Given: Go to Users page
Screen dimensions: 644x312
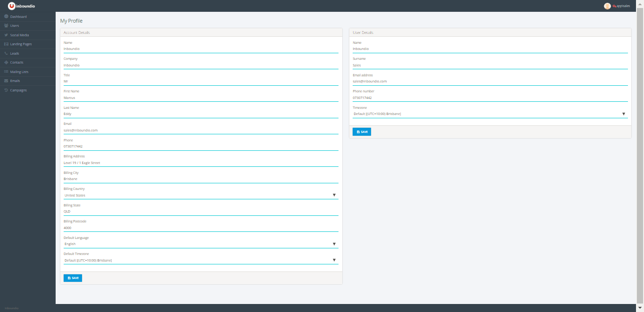Looking at the screenshot, I should tap(28, 25).
